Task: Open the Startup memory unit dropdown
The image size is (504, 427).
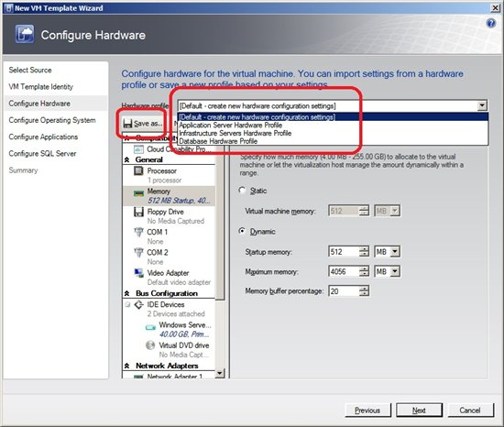Action: (395, 252)
